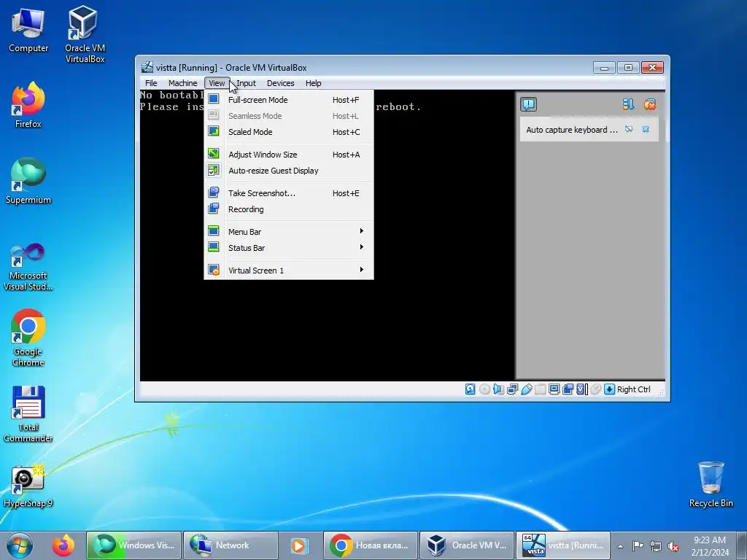Select Adjust Window Size entry
This screenshot has width=747, height=560.
289,155
